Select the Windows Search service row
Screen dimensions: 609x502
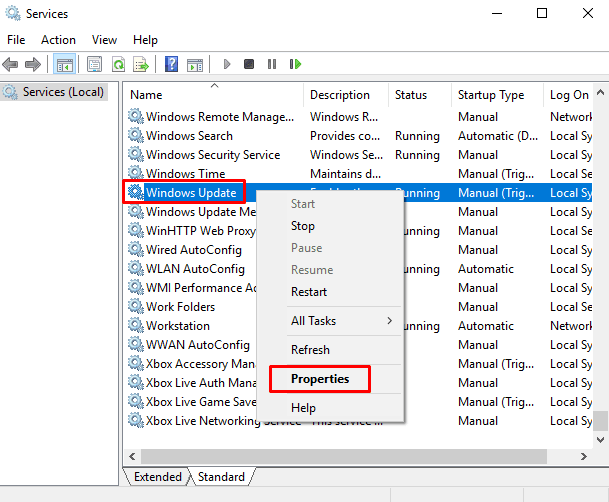click(359, 135)
